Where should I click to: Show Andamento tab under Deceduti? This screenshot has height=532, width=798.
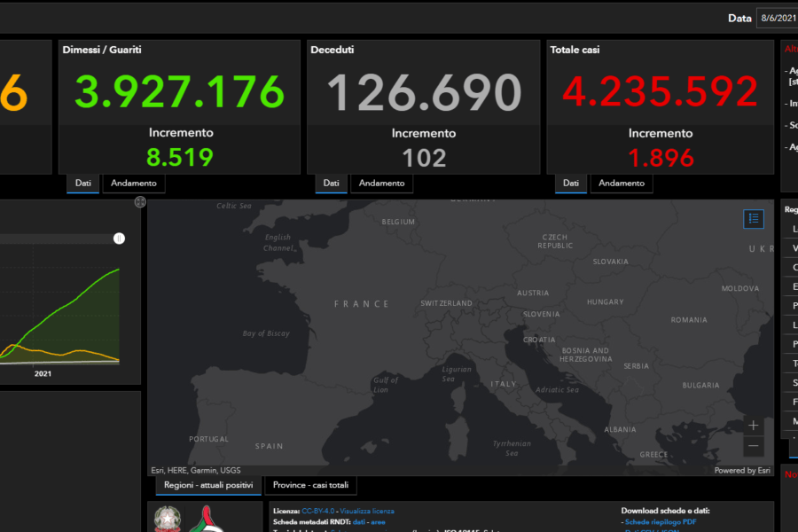pyautogui.click(x=382, y=184)
